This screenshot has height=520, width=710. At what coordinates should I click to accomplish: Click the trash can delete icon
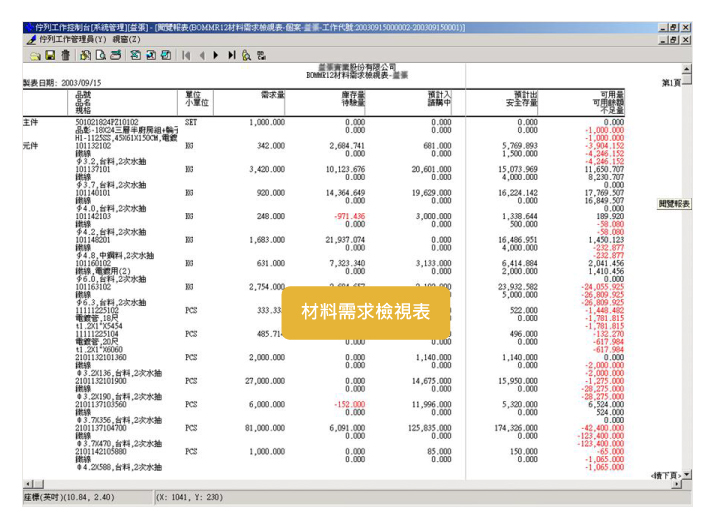pyautogui.click(x=66, y=57)
